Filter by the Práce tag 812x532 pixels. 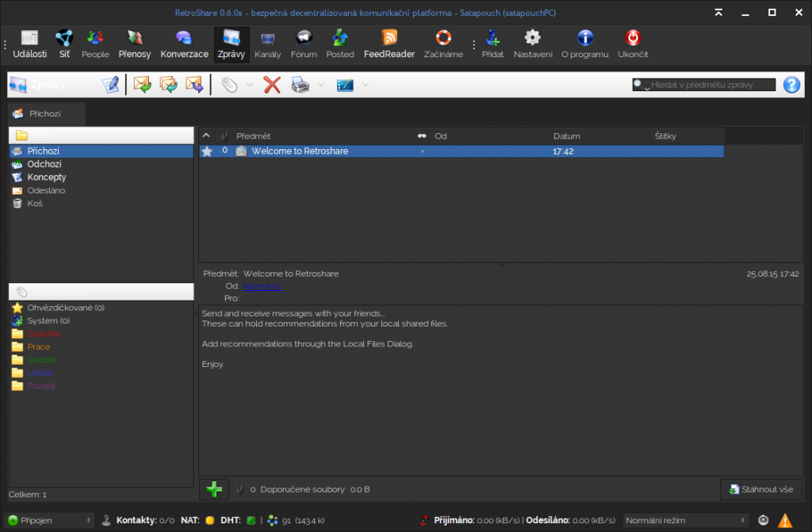[x=101, y=346]
